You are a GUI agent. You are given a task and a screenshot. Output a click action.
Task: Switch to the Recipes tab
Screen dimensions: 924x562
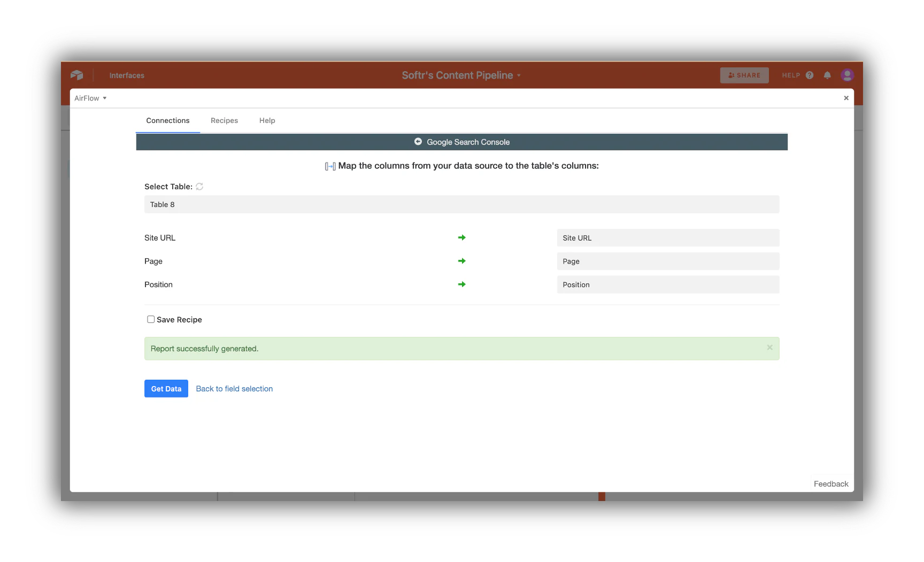pyautogui.click(x=224, y=121)
